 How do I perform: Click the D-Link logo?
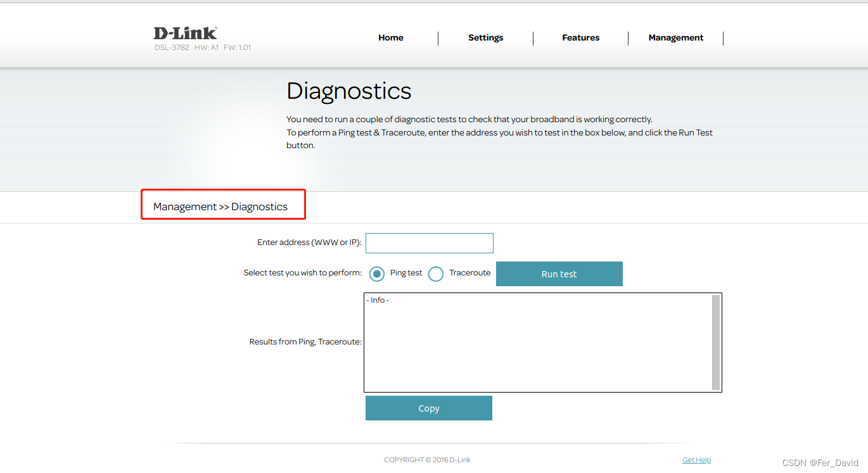185,33
